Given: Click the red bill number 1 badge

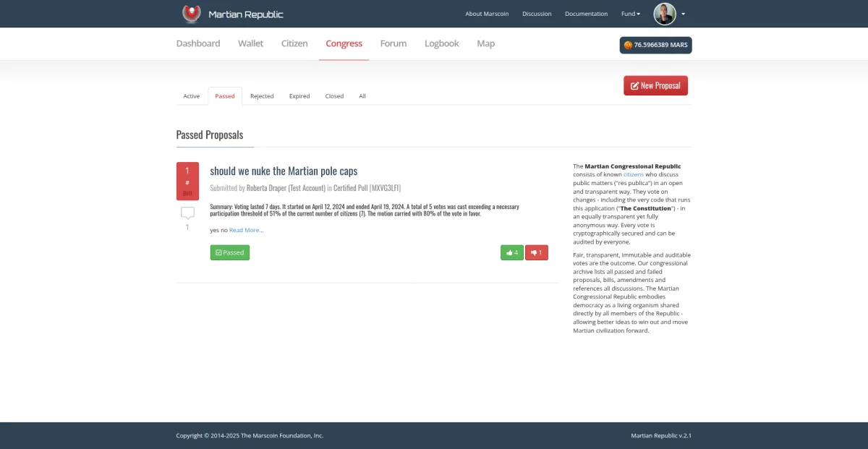Looking at the screenshot, I should click(187, 180).
